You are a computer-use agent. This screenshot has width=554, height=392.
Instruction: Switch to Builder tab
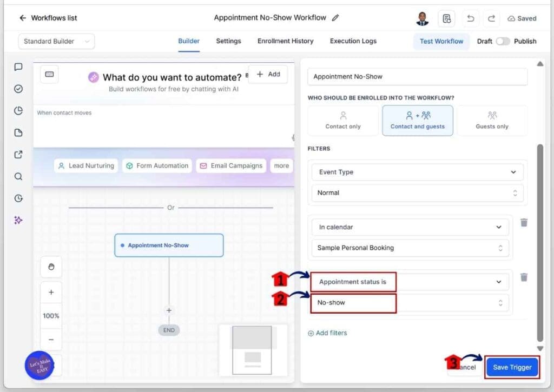pyautogui.click(x=189, y=41)
